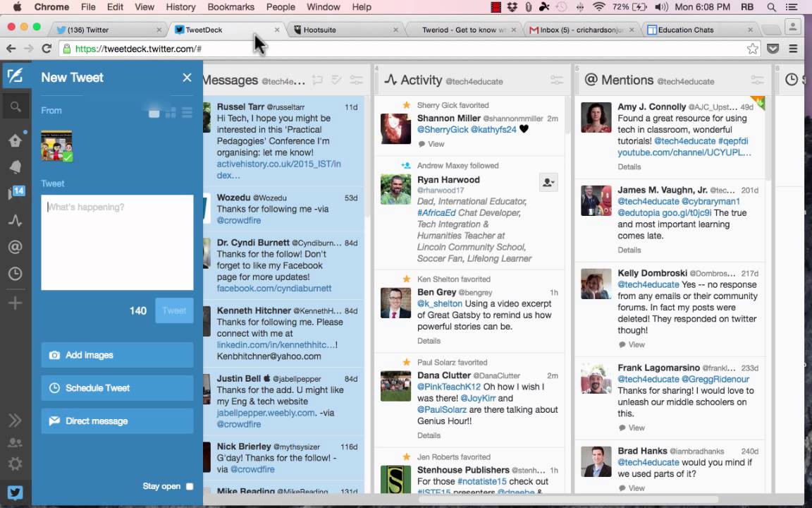Open follow options dropdown for Ryan Harwood
The height and width of the screenshot is (508, 812).
tap(548, 183)
